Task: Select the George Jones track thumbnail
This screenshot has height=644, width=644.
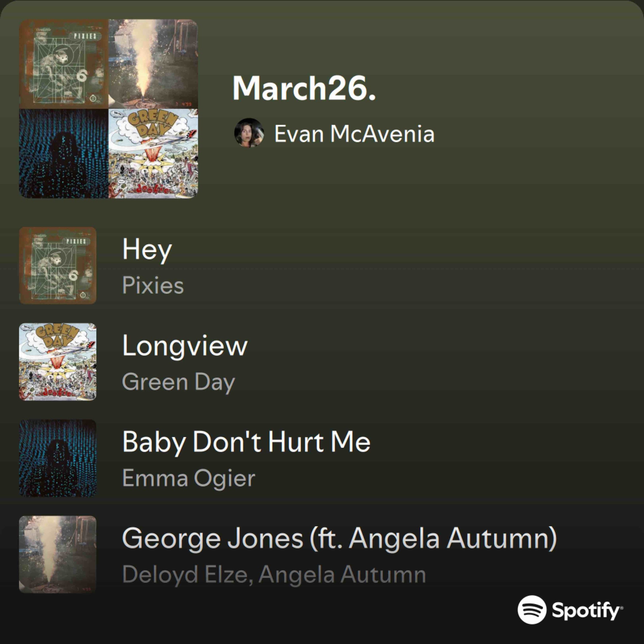Action: coord(58,554)
